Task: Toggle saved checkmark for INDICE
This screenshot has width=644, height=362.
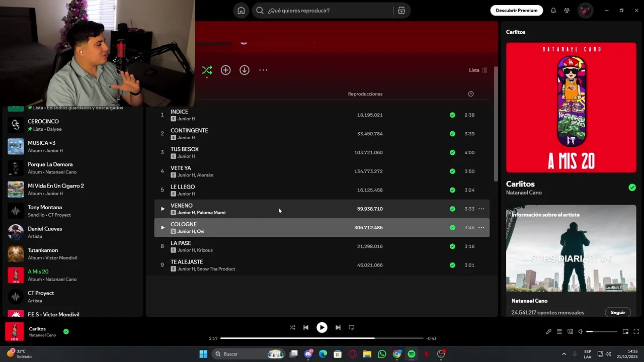Action: tap(452, 115)
